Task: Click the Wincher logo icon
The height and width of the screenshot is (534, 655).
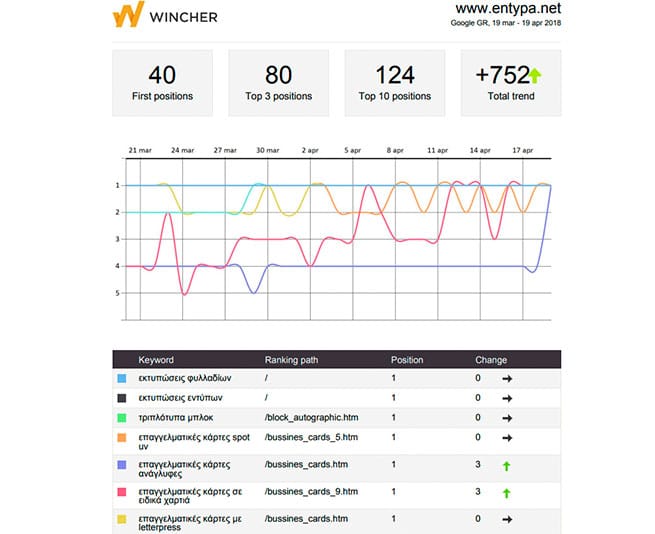Action: coord(126,15)
